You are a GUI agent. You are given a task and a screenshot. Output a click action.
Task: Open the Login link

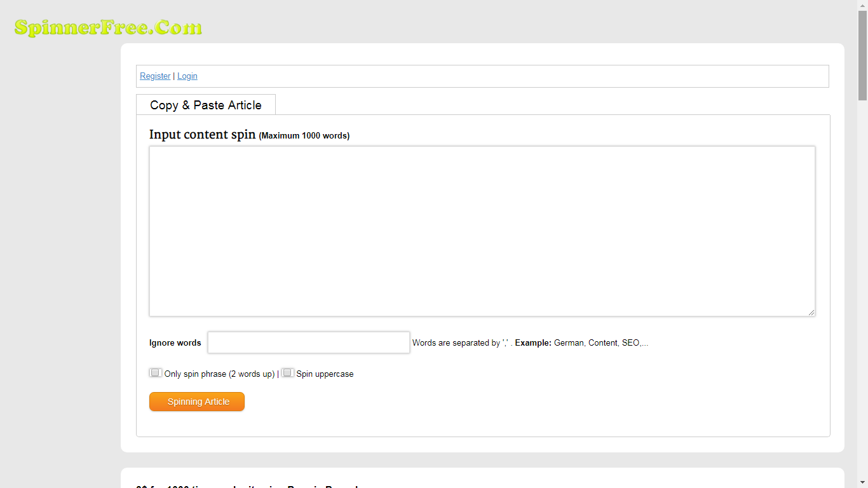[x=187, y=76]
